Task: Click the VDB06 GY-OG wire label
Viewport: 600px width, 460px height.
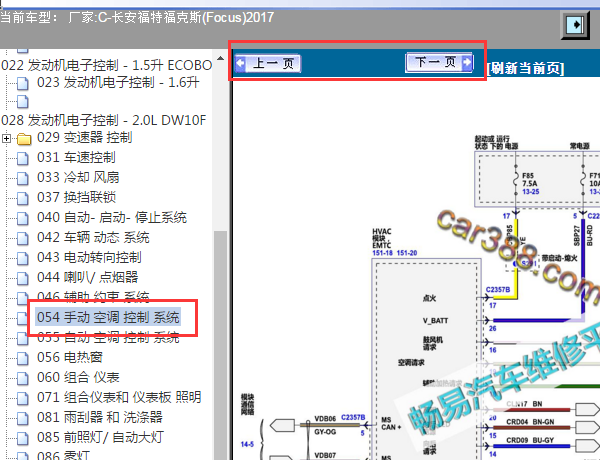Action: [x=325, y=425]
